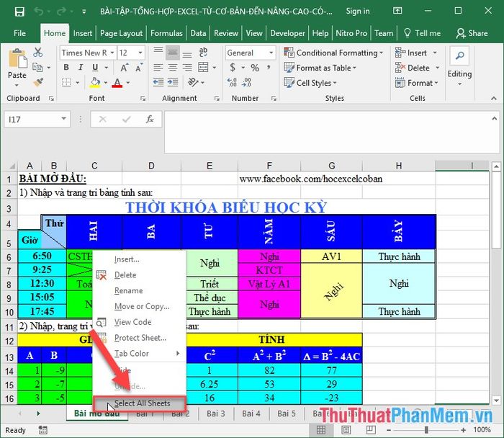Click the Name Box showing I17

point(36,120)
